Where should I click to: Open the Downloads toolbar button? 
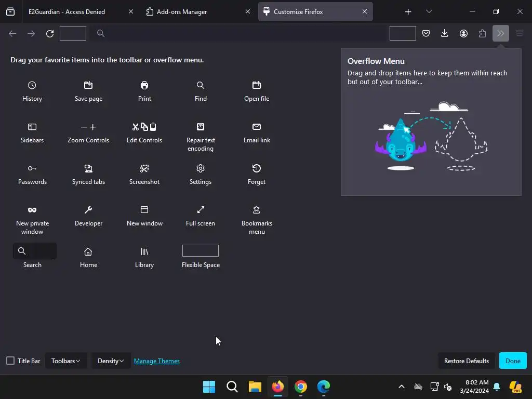(445, 33)
